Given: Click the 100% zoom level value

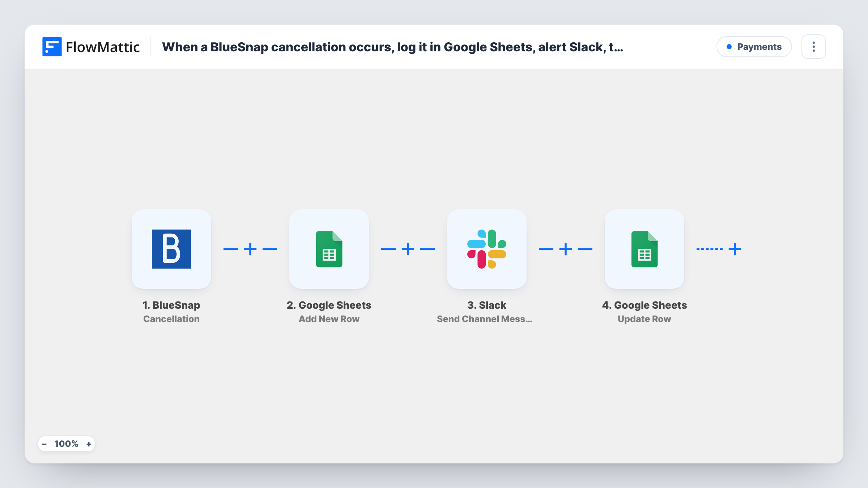Looking at the screenshot, I should (66, 444).
